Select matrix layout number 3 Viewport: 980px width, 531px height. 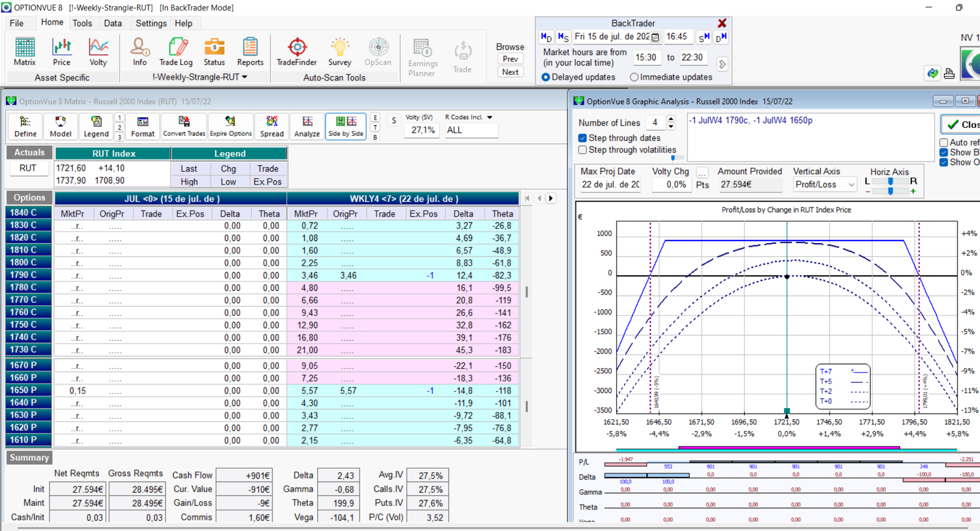[x=119, y=137]
